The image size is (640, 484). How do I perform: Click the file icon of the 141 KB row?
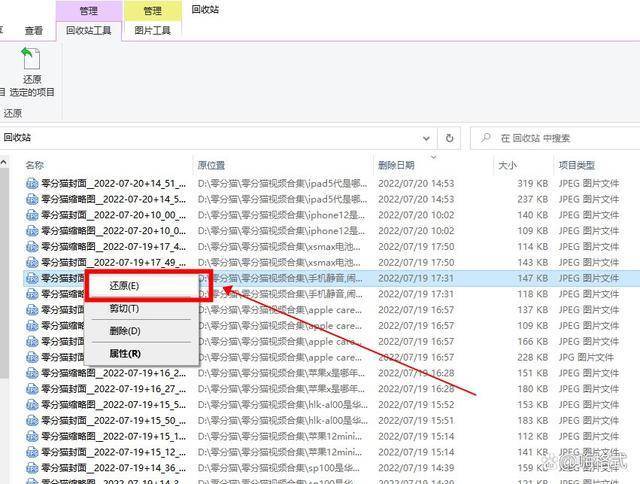[x=32, y=452]
